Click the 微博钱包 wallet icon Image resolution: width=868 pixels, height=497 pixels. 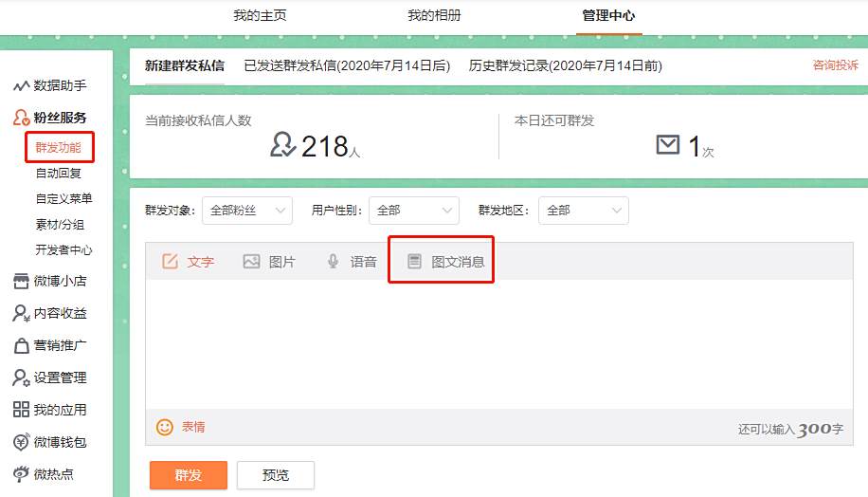click(x=21, y=442)
